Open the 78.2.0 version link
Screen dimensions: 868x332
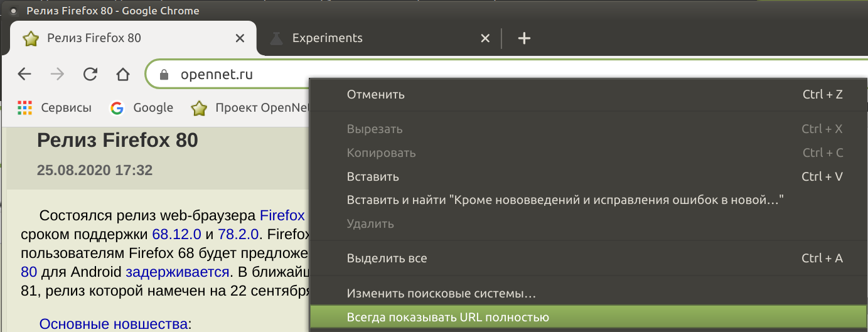239,235
